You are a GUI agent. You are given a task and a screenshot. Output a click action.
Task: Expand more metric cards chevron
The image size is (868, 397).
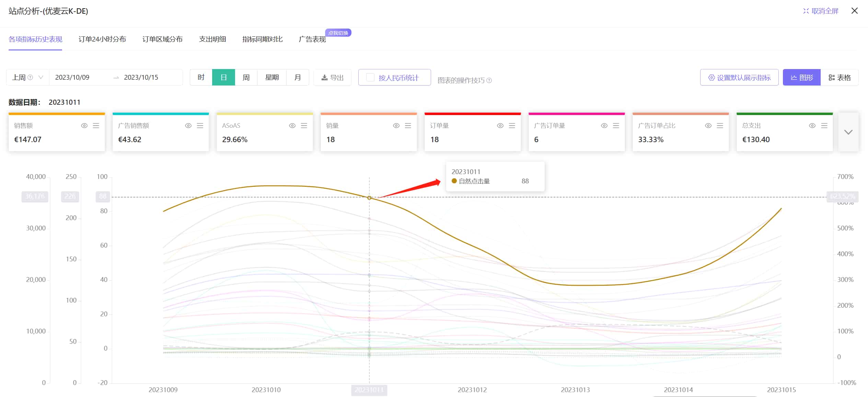tap(848, 132)
